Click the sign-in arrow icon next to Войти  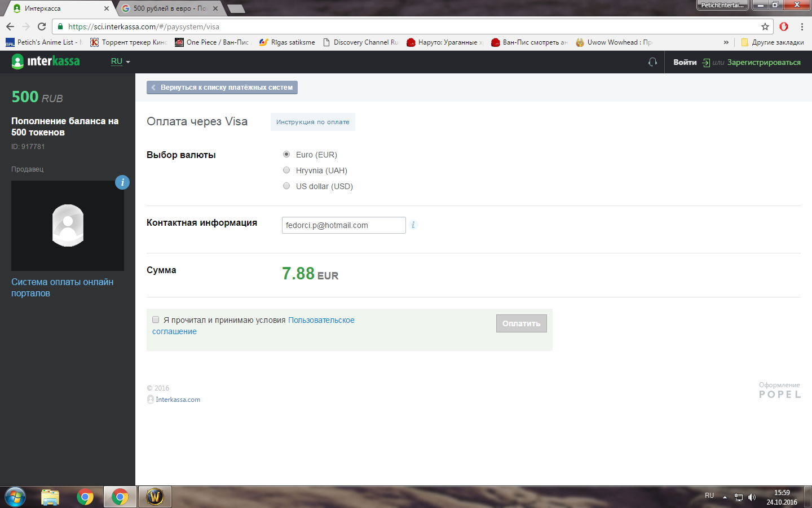point(706,63)
